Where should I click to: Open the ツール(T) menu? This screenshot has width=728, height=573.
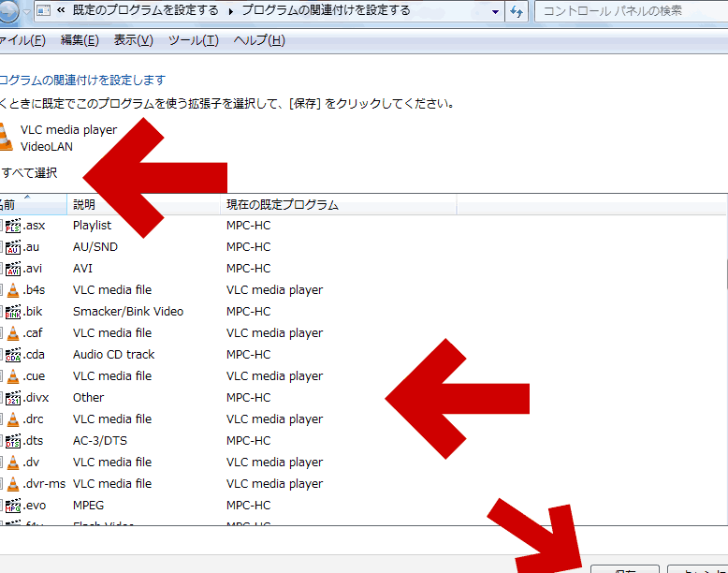pyautogui.click(x=193, y=40)
